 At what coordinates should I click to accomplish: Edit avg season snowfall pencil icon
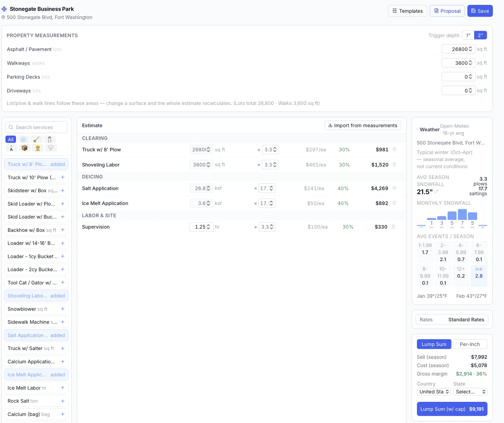coord(437,191)
